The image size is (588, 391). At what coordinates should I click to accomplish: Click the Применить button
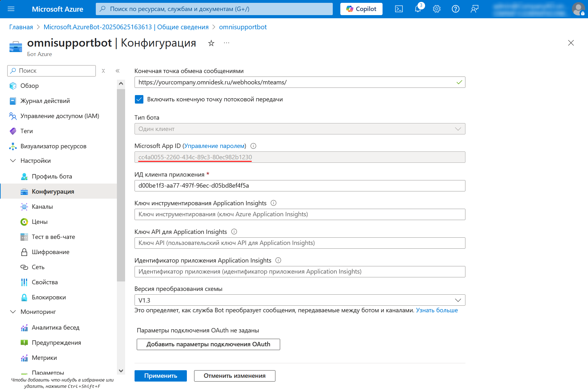160,376
